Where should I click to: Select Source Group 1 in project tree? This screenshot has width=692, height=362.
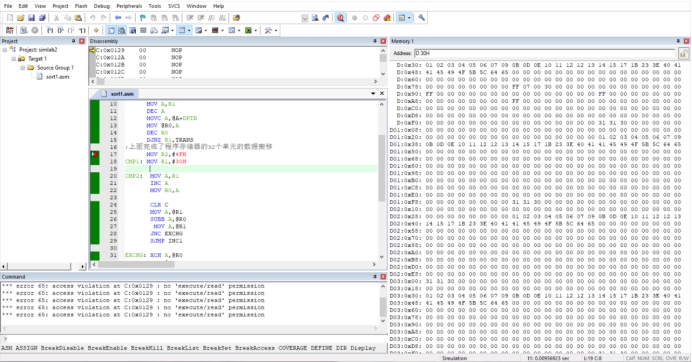(55, 68)
